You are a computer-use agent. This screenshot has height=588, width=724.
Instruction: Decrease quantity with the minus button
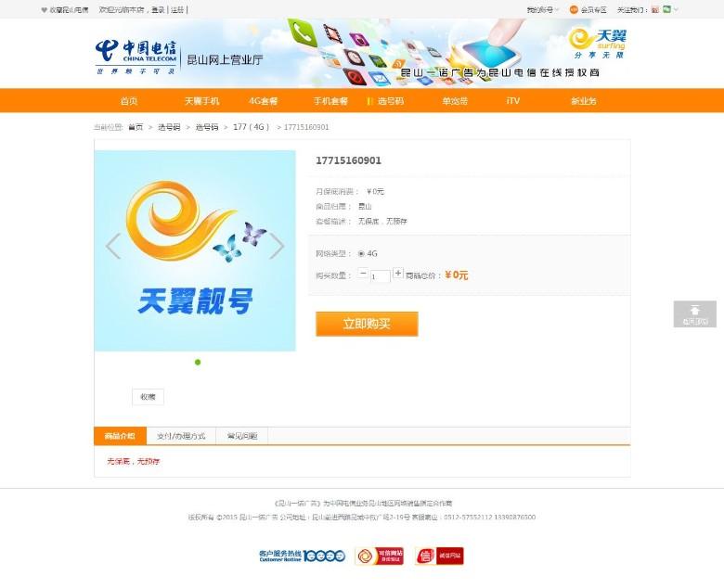(x=363, y=273)
